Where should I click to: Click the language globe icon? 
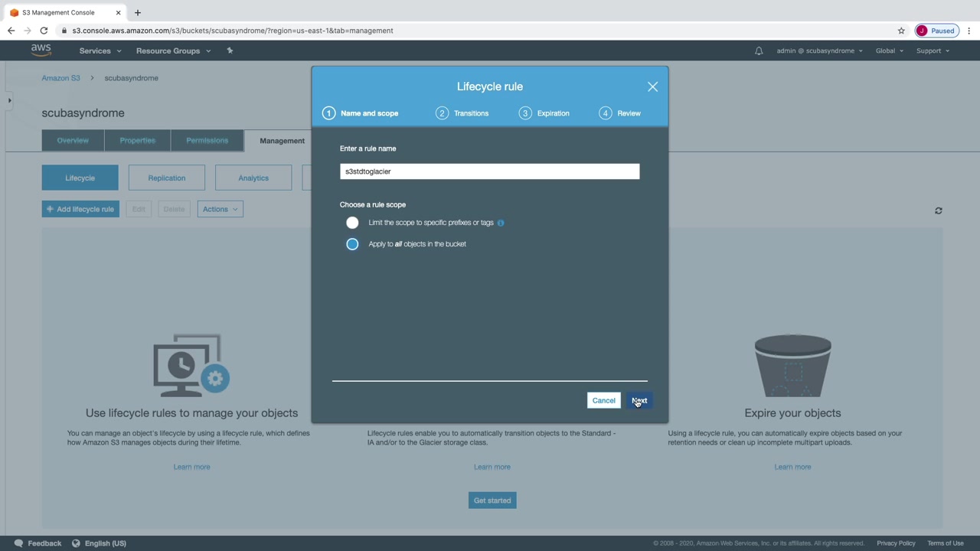[x=76, y=543]
